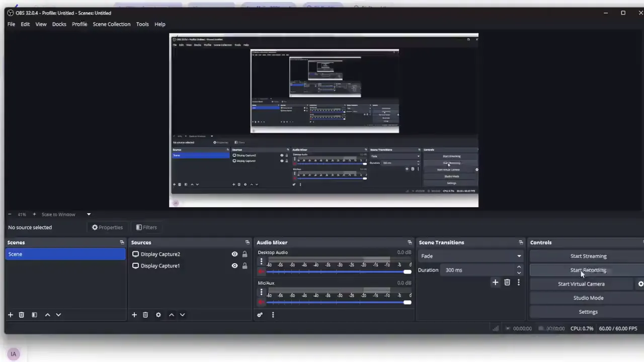Float the Audio Mixer dock
The width and height of the screenshot is (644, 362).
pos(410,242)
